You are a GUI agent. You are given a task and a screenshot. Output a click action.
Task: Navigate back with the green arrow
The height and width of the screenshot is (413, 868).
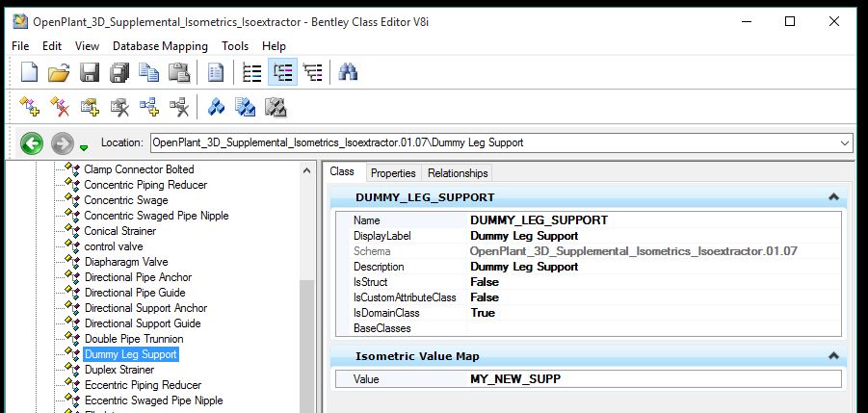click(32, 143)
